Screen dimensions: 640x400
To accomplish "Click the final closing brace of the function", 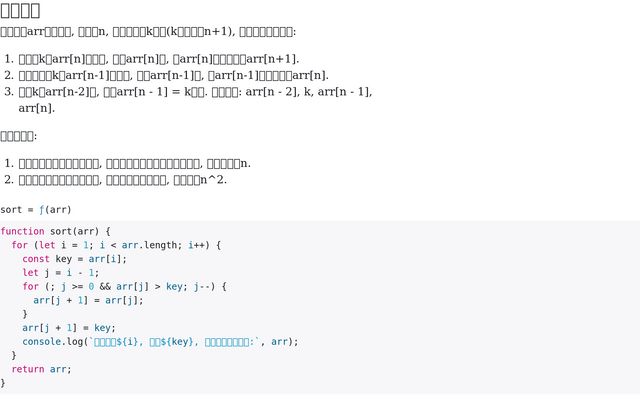I will click(3, 382).
